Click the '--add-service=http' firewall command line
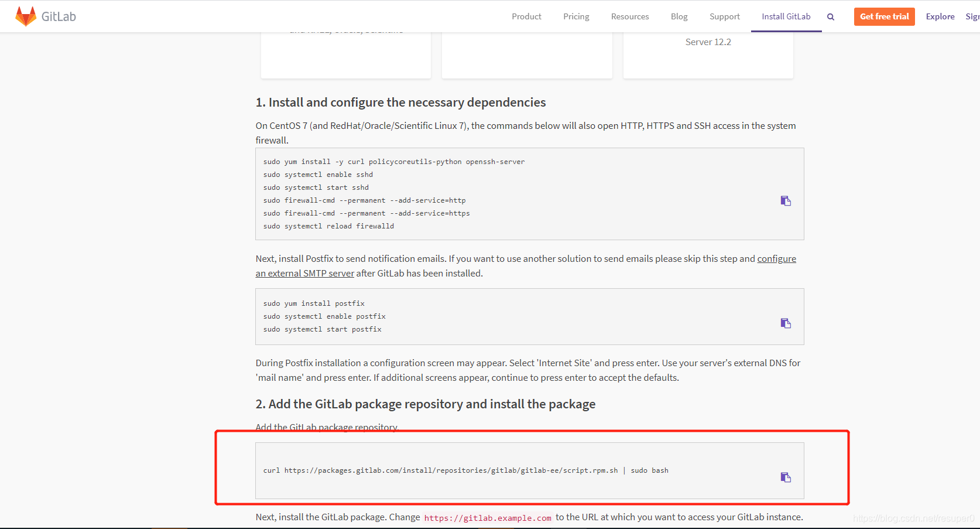980x529 pixels. [364, 200]
